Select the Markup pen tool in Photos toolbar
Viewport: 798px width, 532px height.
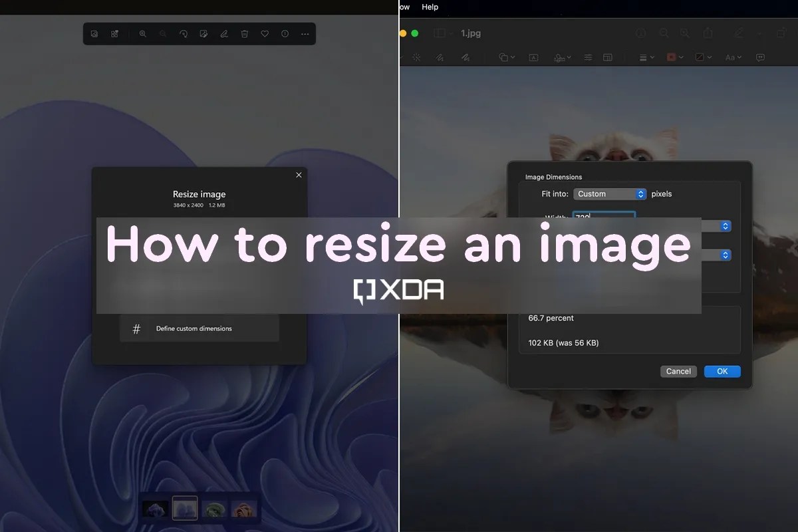pos(224,34)
